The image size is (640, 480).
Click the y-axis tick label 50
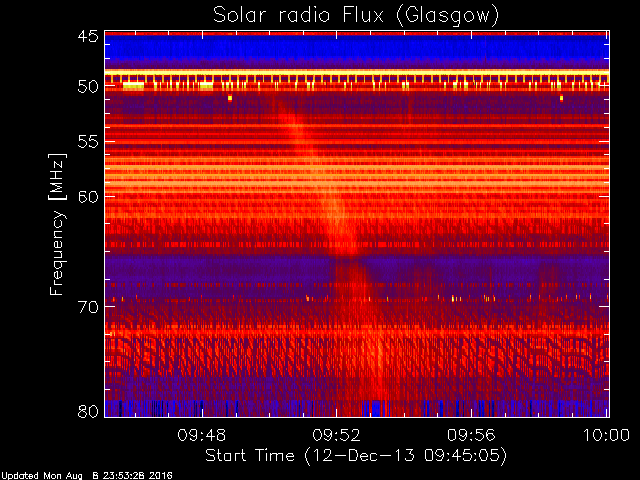88,87
